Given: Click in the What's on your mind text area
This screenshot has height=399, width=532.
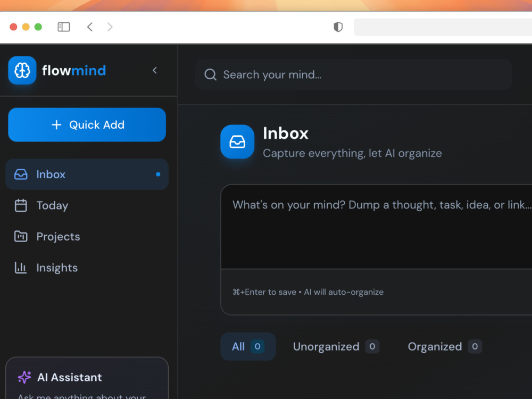Looking at the screenshot, I should 376,227.
